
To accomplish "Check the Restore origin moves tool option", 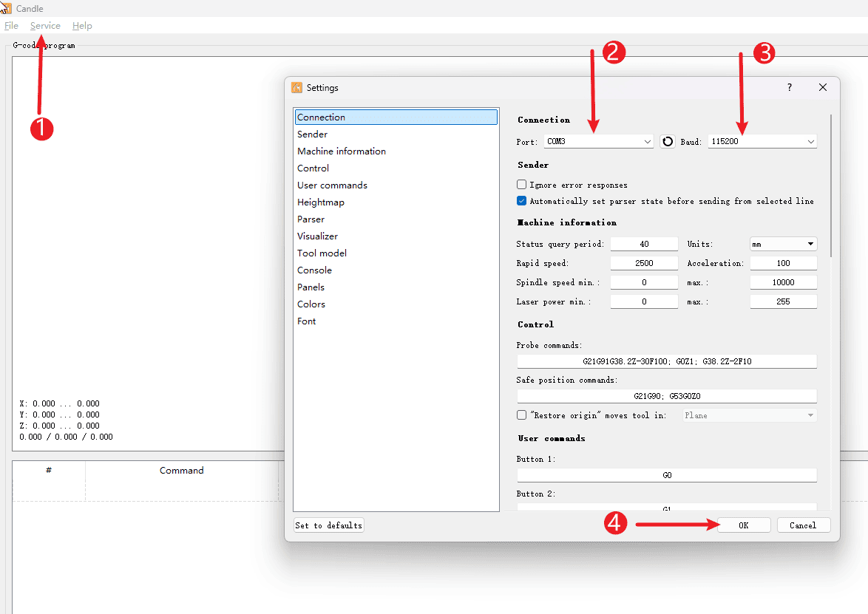I will (x=521, y=415).
